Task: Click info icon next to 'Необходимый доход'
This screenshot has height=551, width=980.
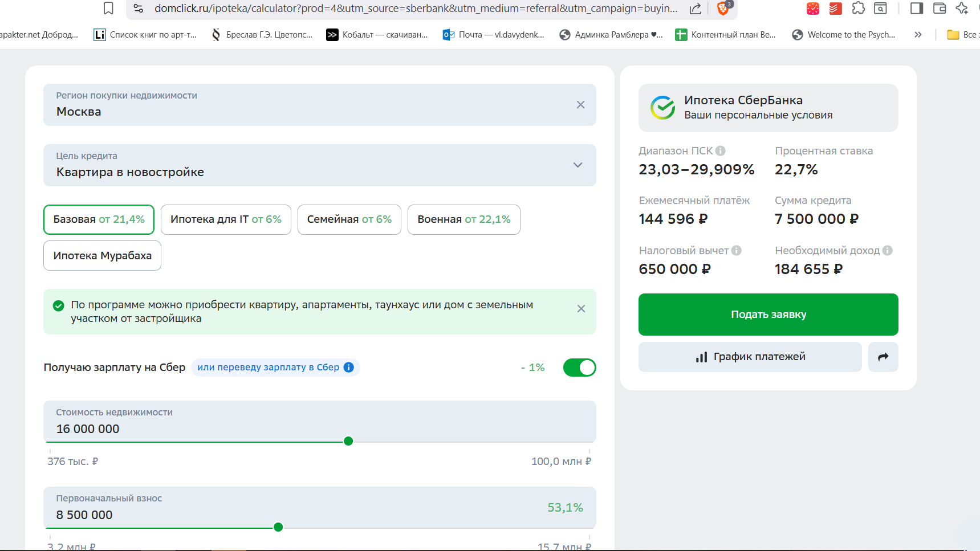Action: [888, 251]
